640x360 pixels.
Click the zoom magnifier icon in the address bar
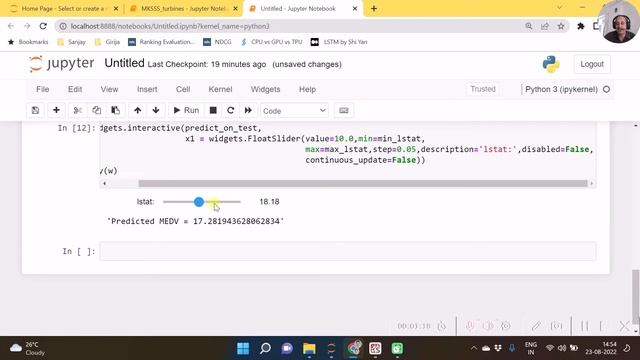tap(529, 26)
